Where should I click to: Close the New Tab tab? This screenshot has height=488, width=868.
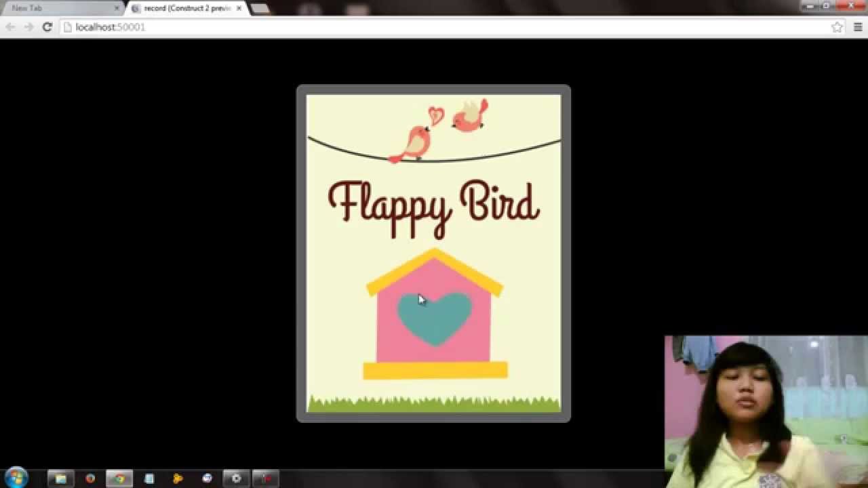click(117, 8)
